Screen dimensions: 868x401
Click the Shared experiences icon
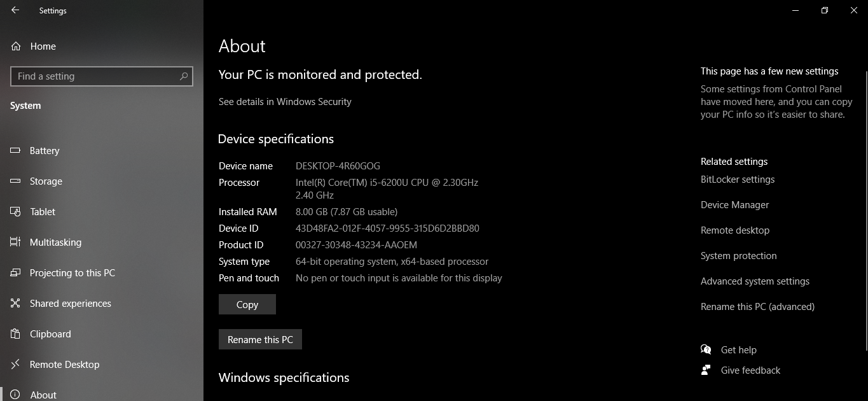point(15,303)
